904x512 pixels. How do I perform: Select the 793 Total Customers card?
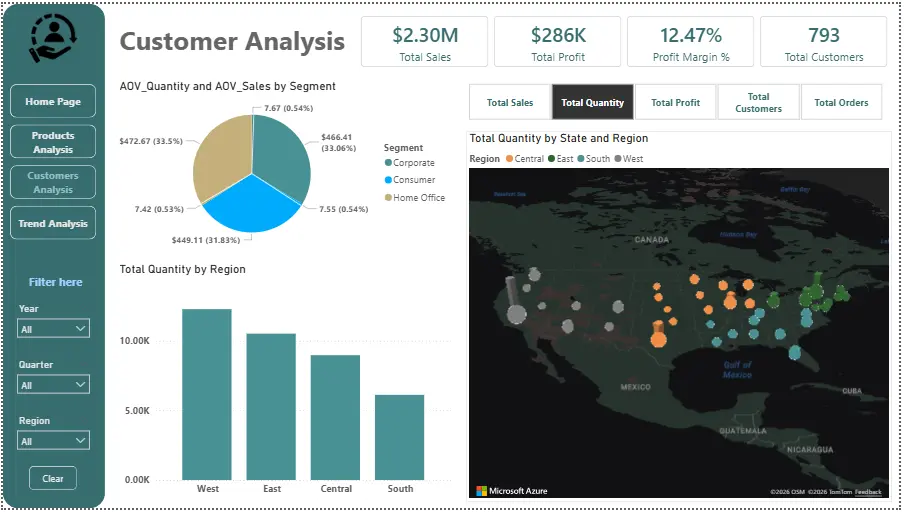tap(823, 42)
